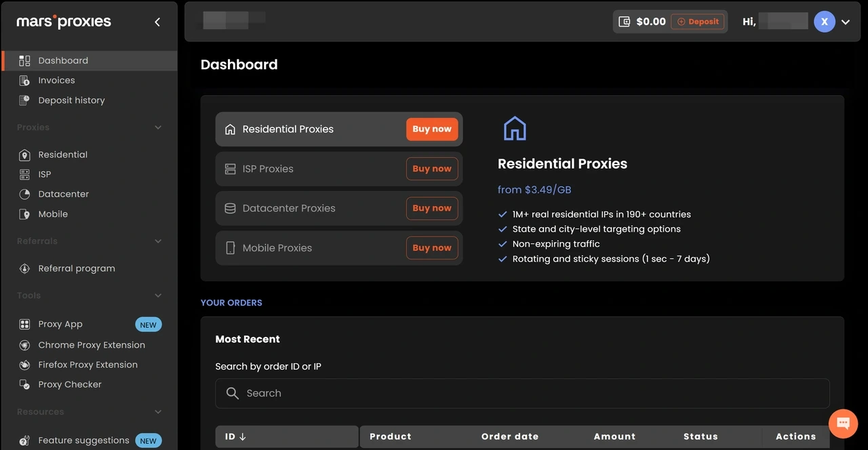Viewport: 868px width, 450px height.
Task: Click the $0.00 balance amount
Action: tap(651, 22)
